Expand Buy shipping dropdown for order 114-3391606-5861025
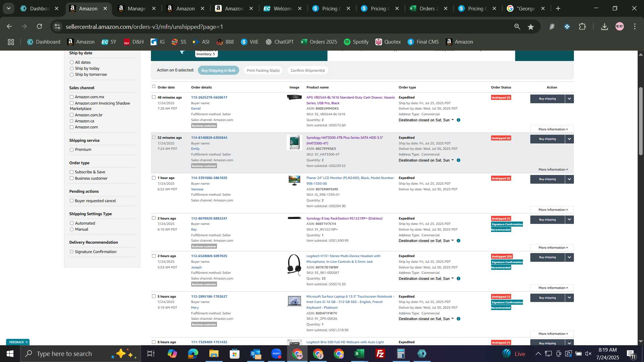Screen dimensions: 644x362 point(570,179)
